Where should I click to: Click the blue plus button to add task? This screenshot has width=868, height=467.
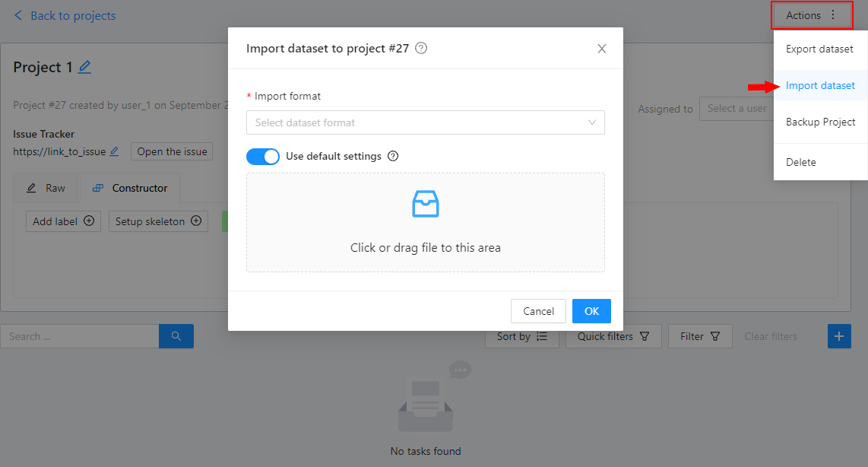pyautogui.click(x=839, y=336)
